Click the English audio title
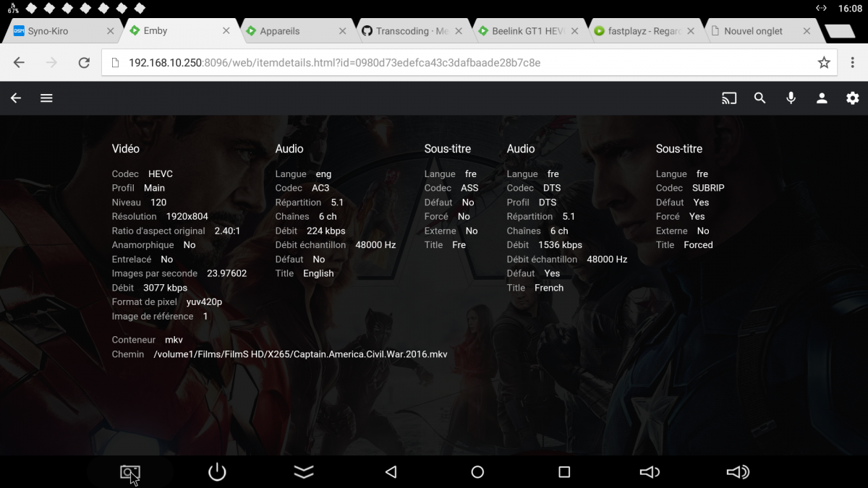The image size is (868, 488). (318, 273)
